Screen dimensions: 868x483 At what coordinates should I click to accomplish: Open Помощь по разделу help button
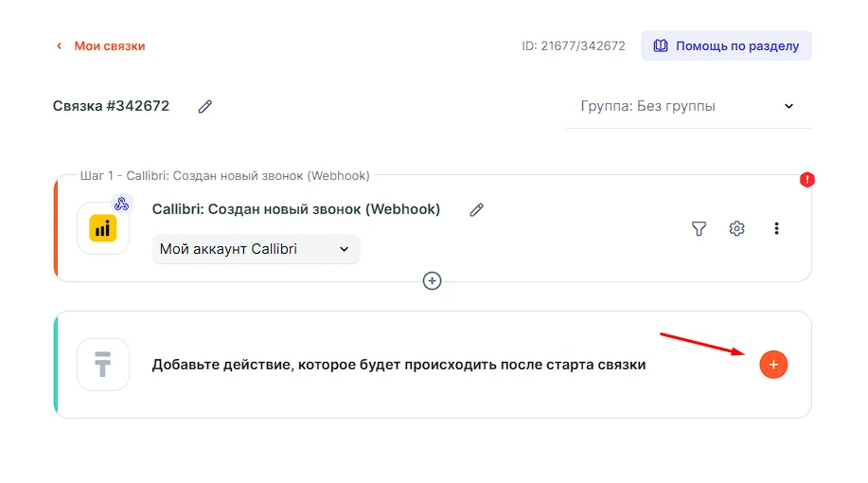tap(726, 45)
